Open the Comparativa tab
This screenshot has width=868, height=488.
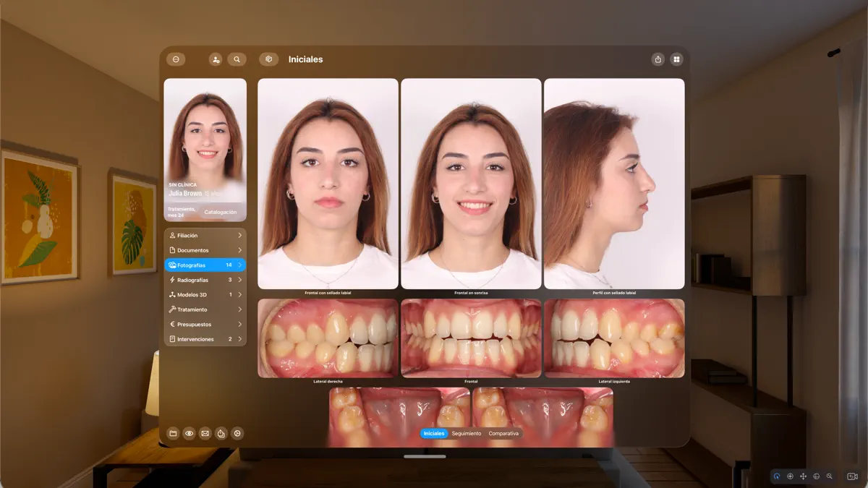coord(503,434)
